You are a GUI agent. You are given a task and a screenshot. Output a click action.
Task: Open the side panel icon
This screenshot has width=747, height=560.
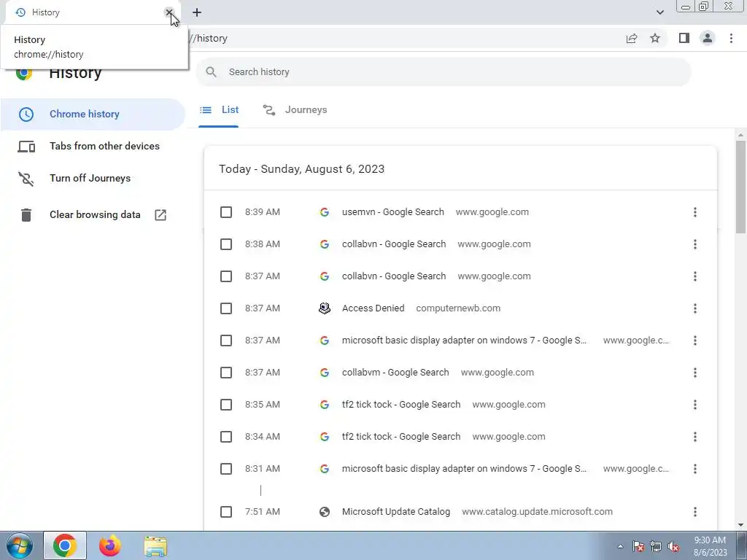(x=684, y=38)
